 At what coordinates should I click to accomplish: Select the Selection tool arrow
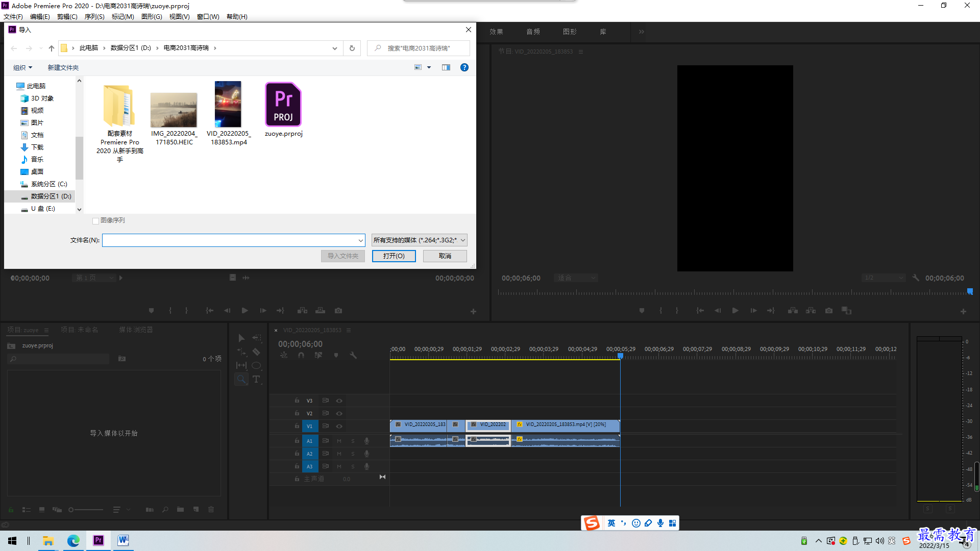point(241,338)
